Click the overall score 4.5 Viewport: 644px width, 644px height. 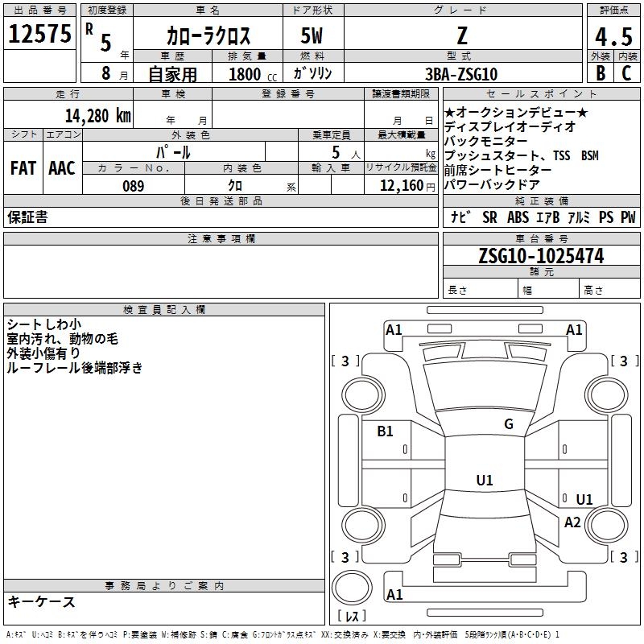pos(613,37)
